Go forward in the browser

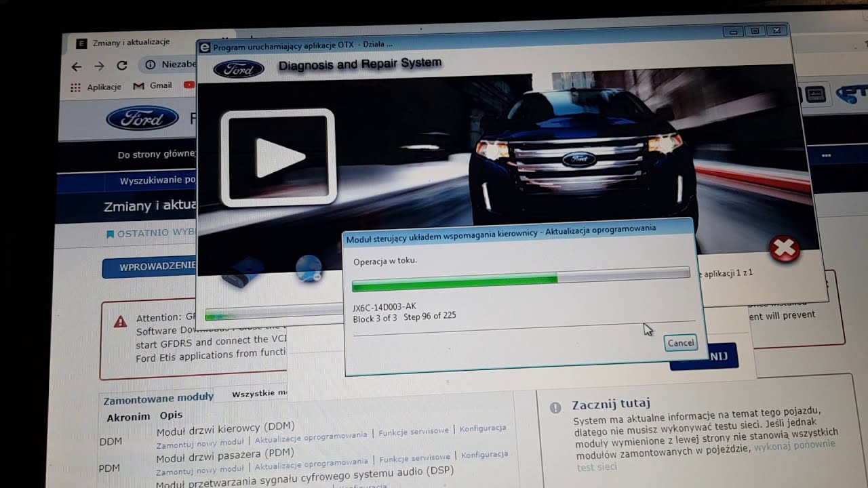(99, 66)
